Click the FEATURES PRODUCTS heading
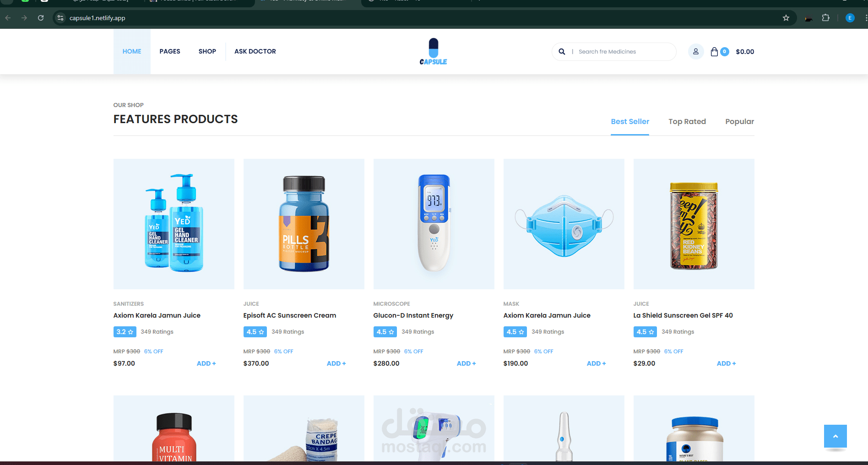Viewport: 868px width, 465px height. [x=176, y=119]
